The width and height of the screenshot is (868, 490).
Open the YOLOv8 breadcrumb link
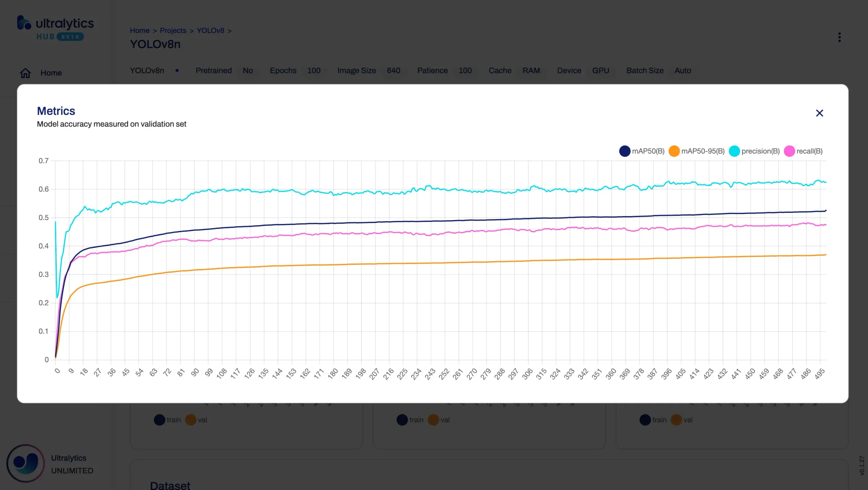click(x=211, y=31)
